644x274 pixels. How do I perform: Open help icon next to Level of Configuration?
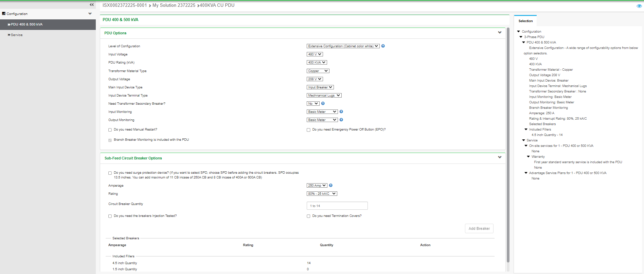pos(383,46)
